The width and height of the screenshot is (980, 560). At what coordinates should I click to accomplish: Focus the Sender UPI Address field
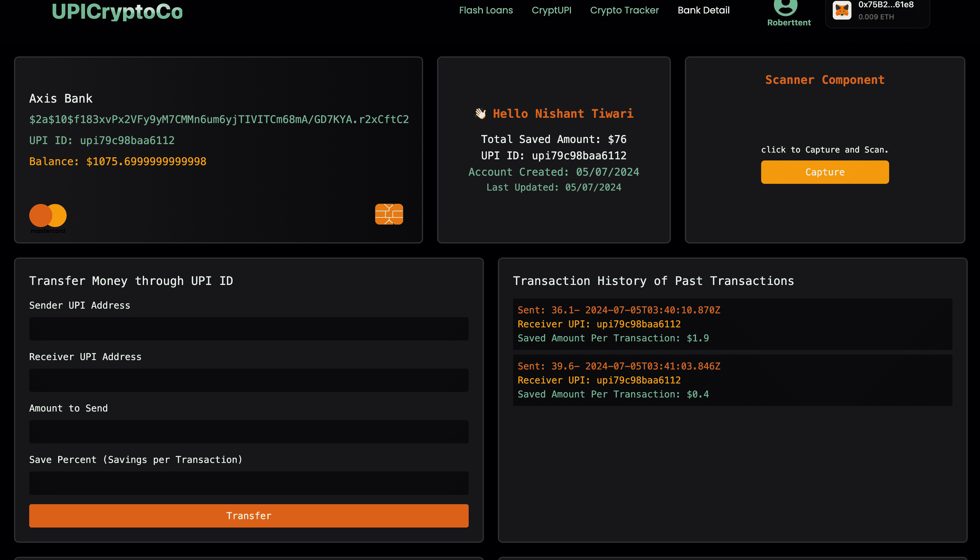[x=248, y=329]
